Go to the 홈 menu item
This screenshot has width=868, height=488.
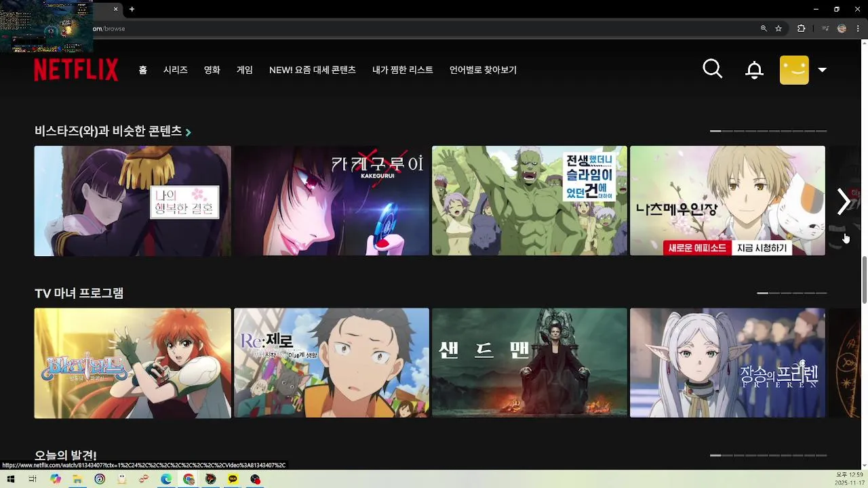coord(142,70)
